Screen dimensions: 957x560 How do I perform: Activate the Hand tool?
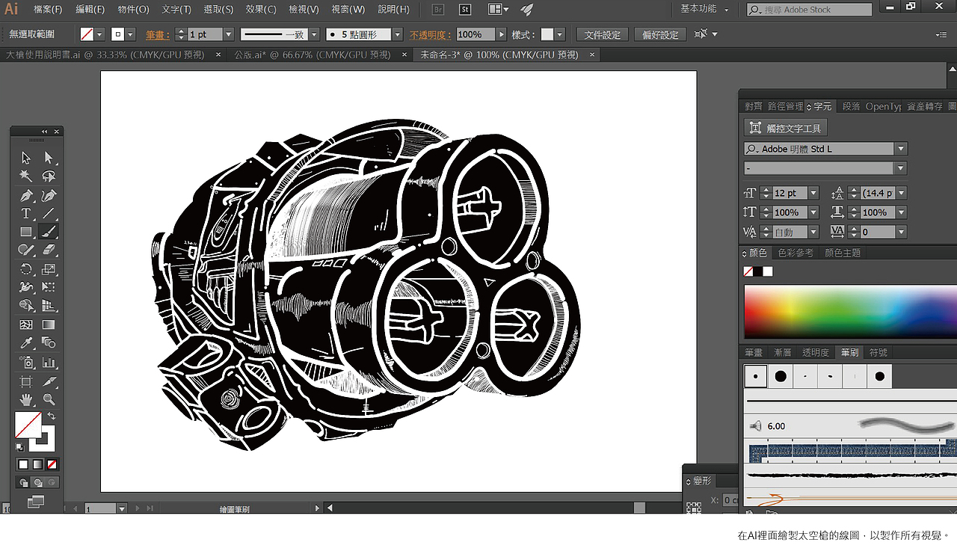[x=26, y=399]
